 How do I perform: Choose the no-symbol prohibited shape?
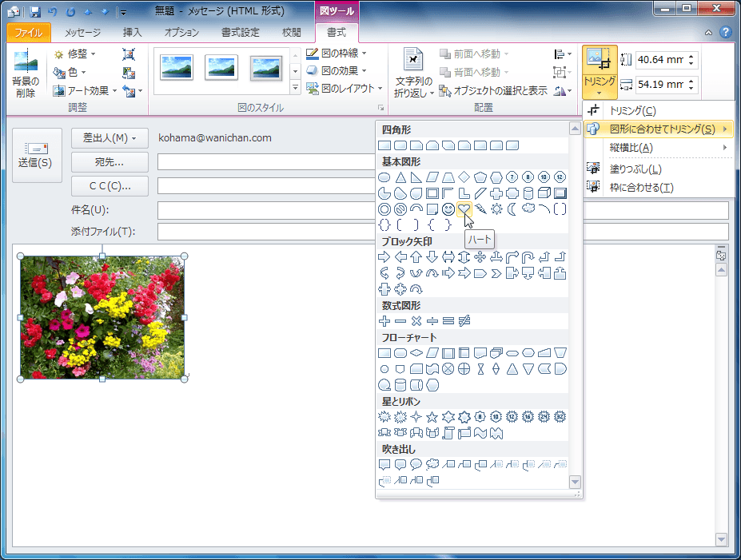click(x=400, y=209)
